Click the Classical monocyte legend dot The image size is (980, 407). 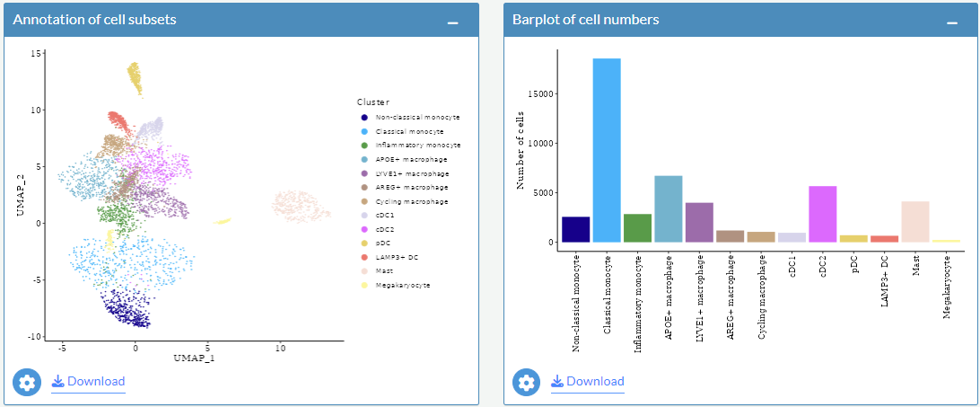click(363, 131)
